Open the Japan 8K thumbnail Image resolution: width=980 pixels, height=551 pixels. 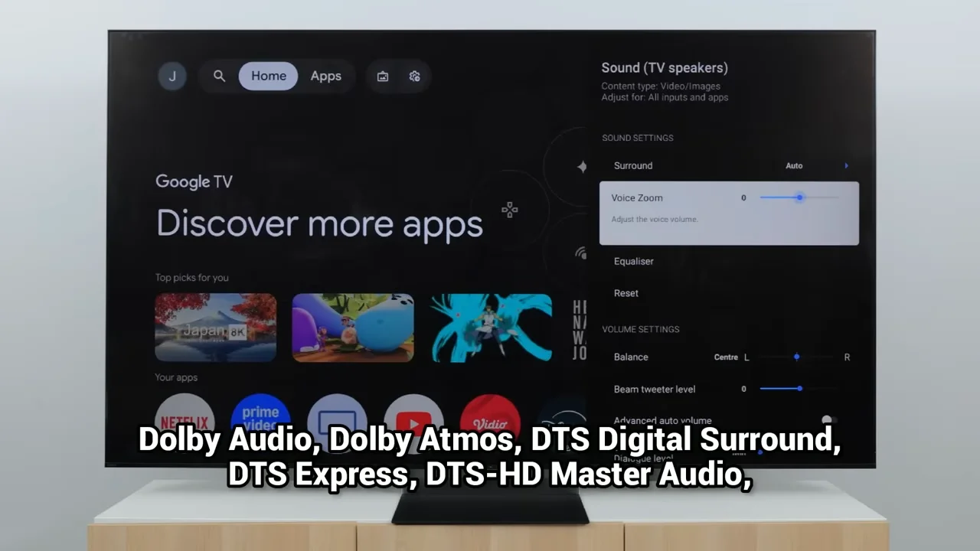click(216, 328)
